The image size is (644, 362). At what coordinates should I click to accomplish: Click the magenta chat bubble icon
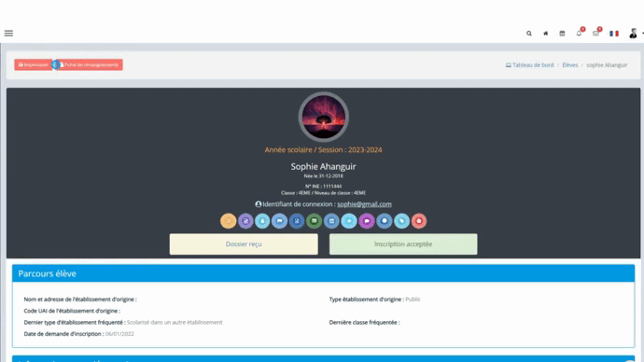click(x=367, y=221)
